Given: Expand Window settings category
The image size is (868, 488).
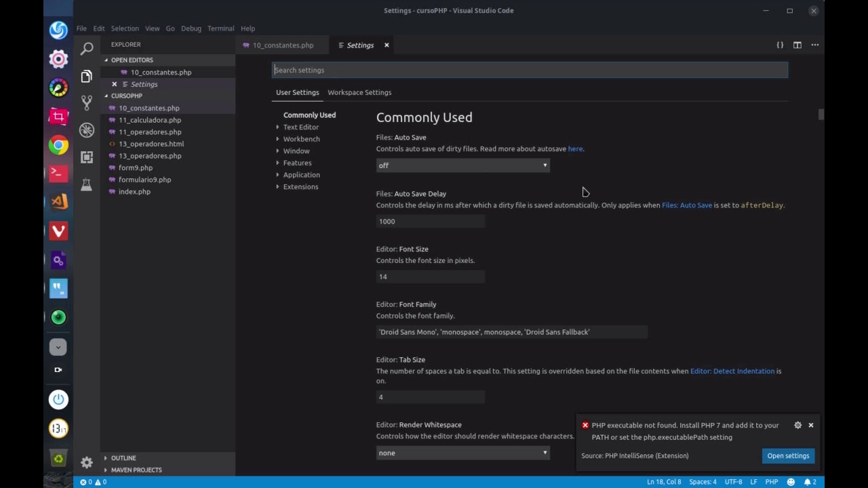Looking at the screenshot, I should click(296, 151).
